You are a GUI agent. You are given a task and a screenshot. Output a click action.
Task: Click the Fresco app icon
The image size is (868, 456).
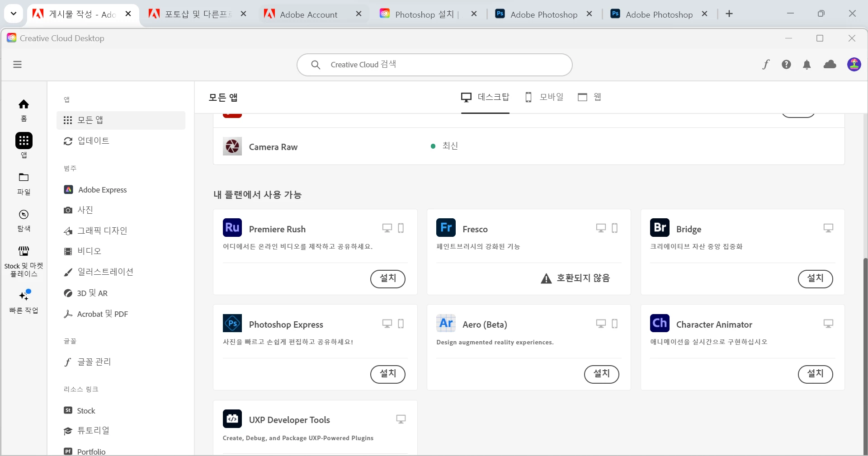click(x=446, y=227)
